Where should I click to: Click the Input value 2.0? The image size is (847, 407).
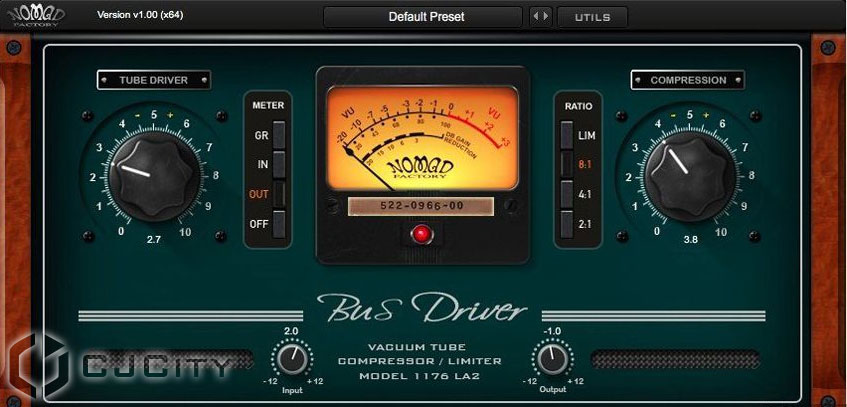click(x=291, y=331)
